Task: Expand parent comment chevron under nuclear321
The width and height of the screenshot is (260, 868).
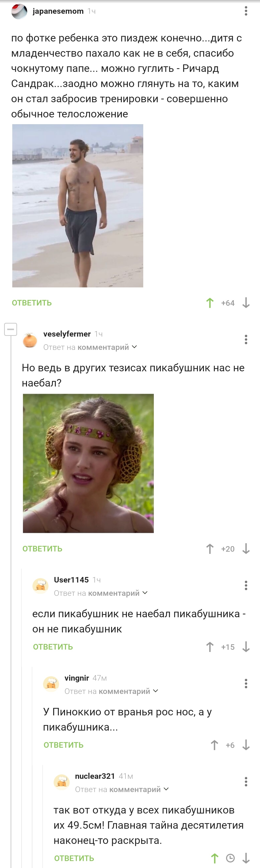Action: 166,789
